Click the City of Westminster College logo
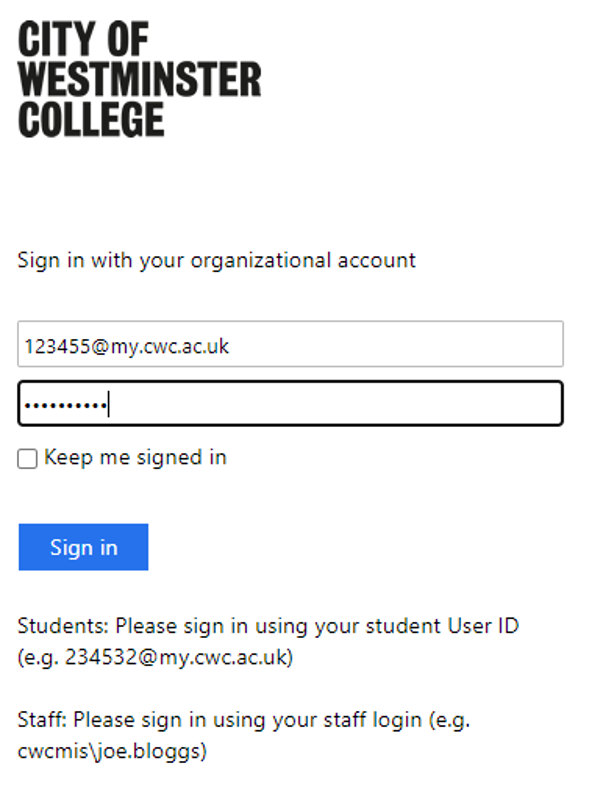The image size is (602, 804). pos(139,79)
